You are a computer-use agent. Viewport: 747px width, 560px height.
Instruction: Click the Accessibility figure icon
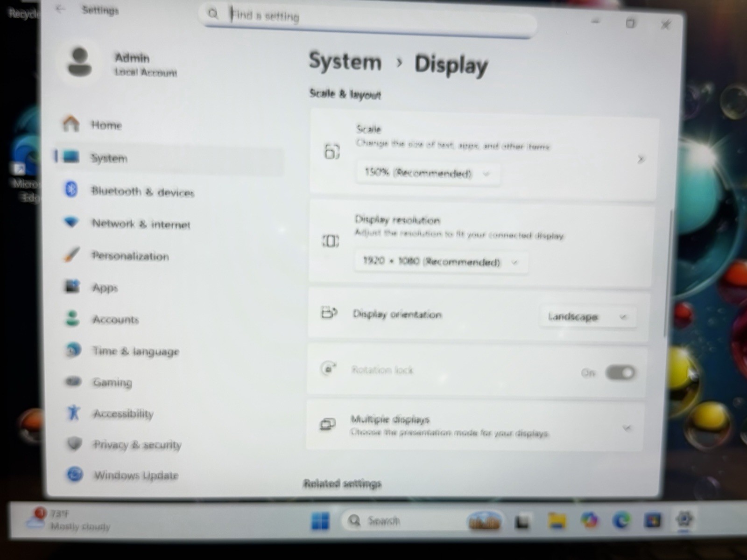74,413
